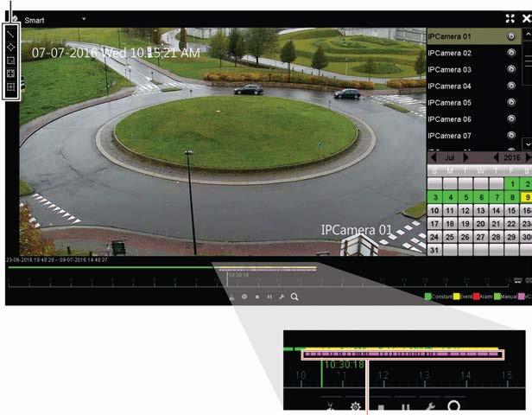
Task: Pick July 13 on the calendar
Action: (x=481, y=211)
